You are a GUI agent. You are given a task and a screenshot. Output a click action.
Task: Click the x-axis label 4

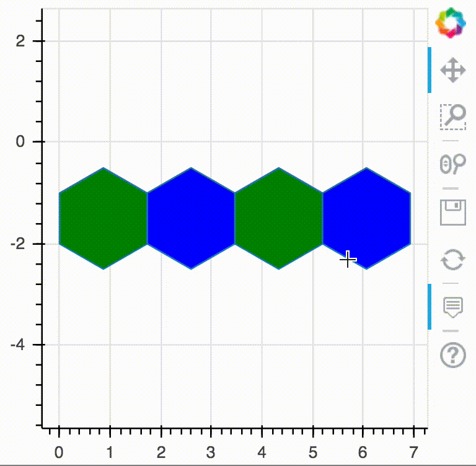tap(262, 452)
